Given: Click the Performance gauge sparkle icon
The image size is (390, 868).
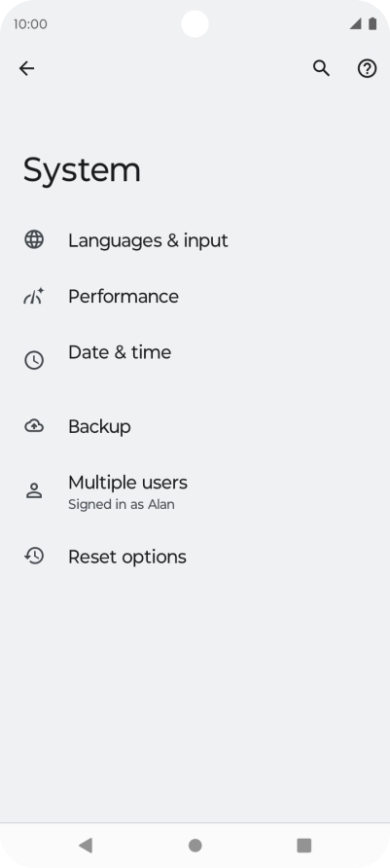Looking at the screenshot, I should (34, 296).
